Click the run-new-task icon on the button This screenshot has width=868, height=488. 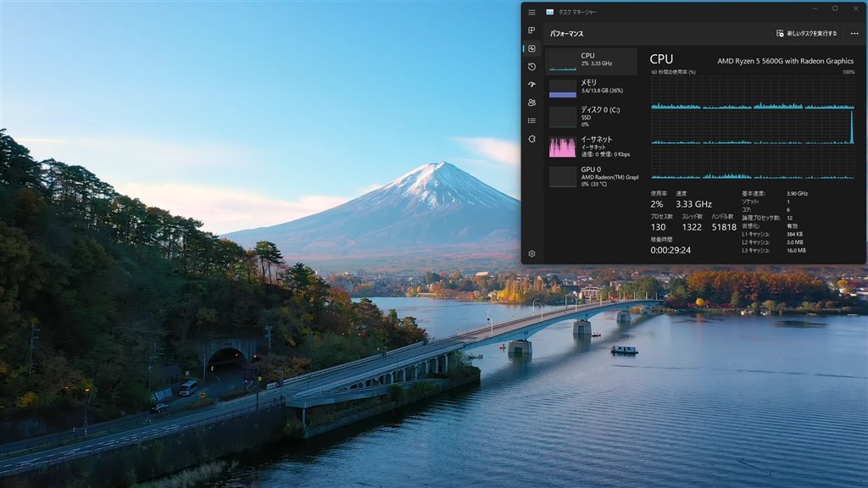782,32
